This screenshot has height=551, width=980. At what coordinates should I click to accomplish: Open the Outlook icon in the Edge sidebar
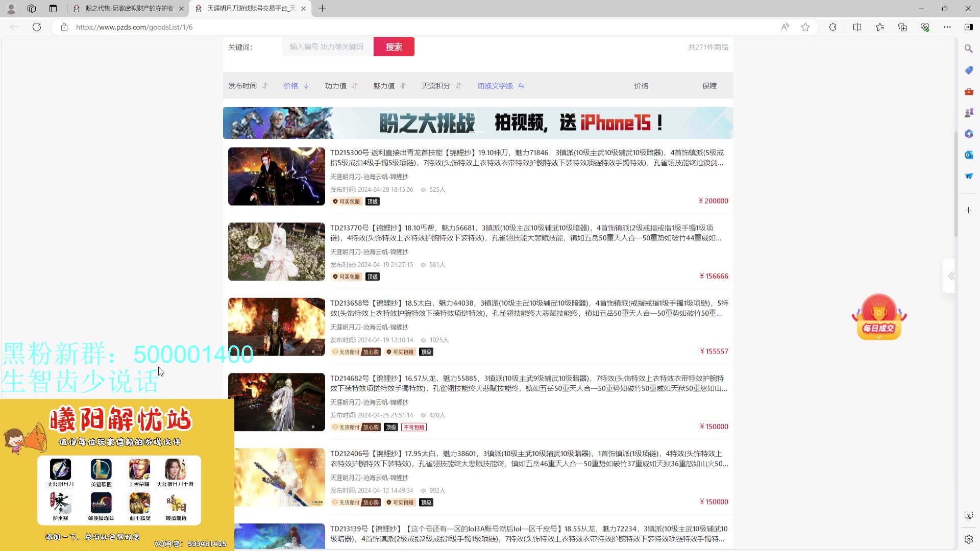click(x=968, y=155)
